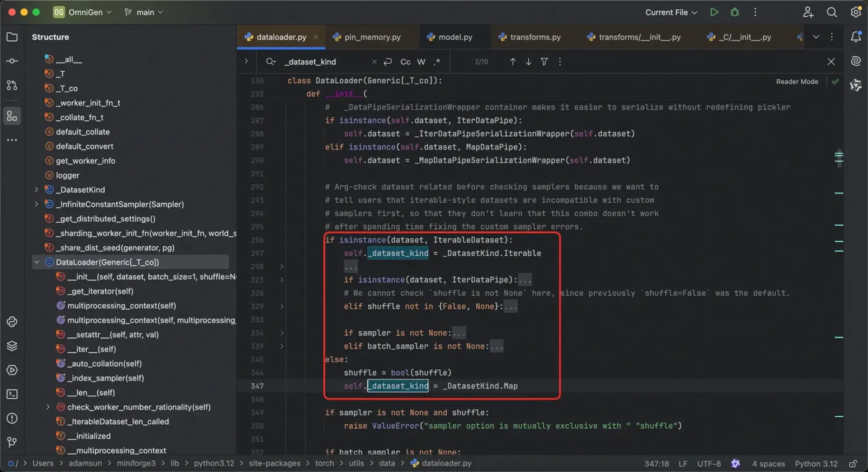Image resolution: width=868 pixels, height=472 pixels.
Task: Debug the current file
Action: tap(735, 12)
